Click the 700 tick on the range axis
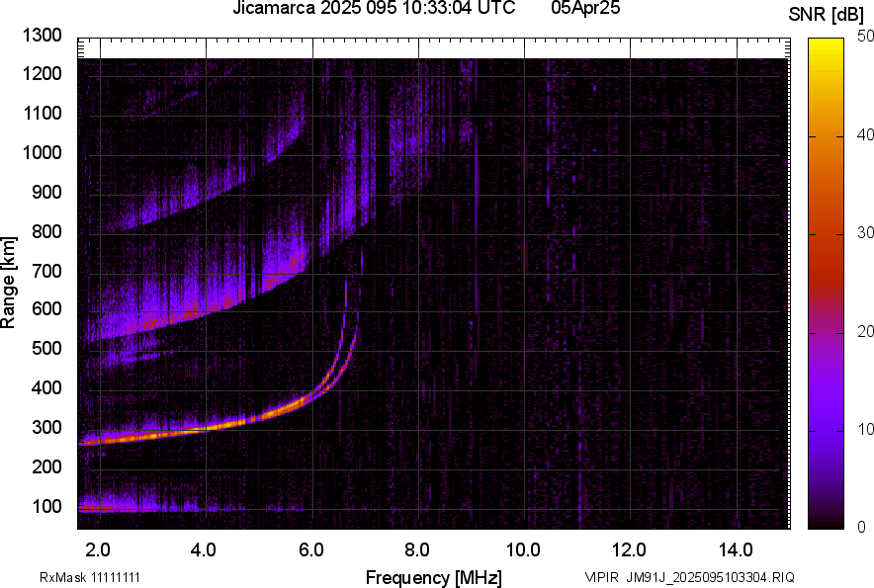Viewport: 874px width, 588px height. (47, 271)
